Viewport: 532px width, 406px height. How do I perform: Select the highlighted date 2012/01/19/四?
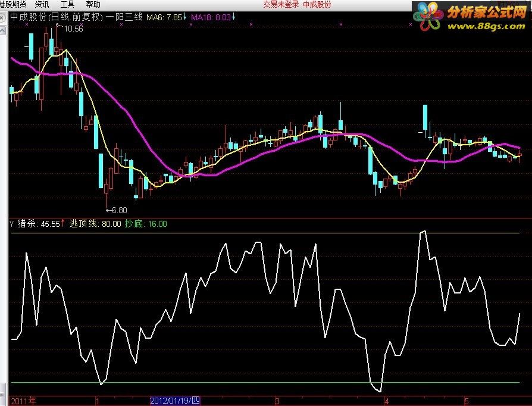[175, 401]
